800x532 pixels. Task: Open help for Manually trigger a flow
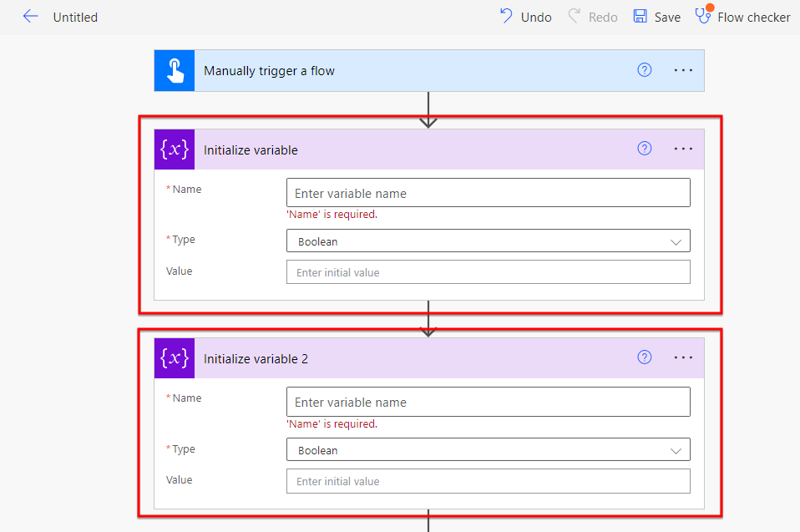point(644,70)
